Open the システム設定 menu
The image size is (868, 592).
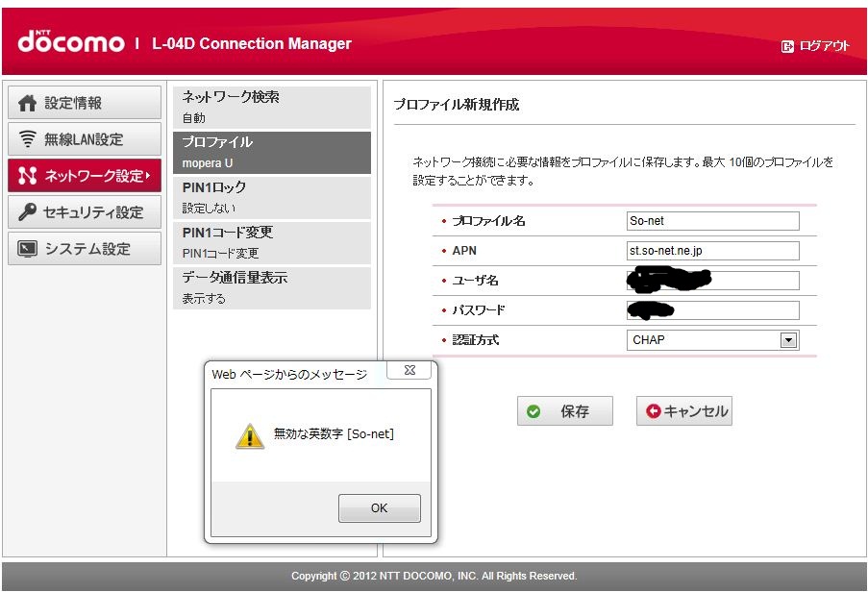tap(85, 248)
